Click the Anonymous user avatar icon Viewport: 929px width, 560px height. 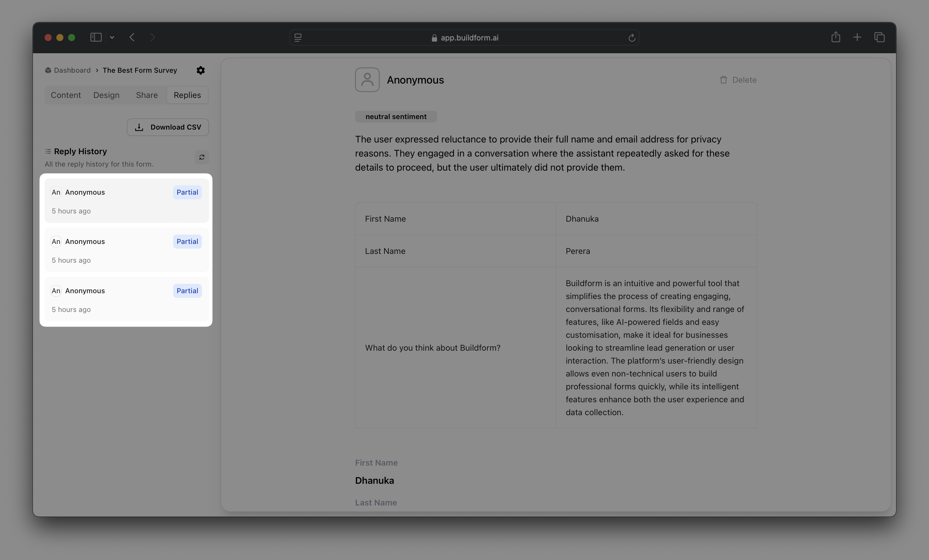367,80
